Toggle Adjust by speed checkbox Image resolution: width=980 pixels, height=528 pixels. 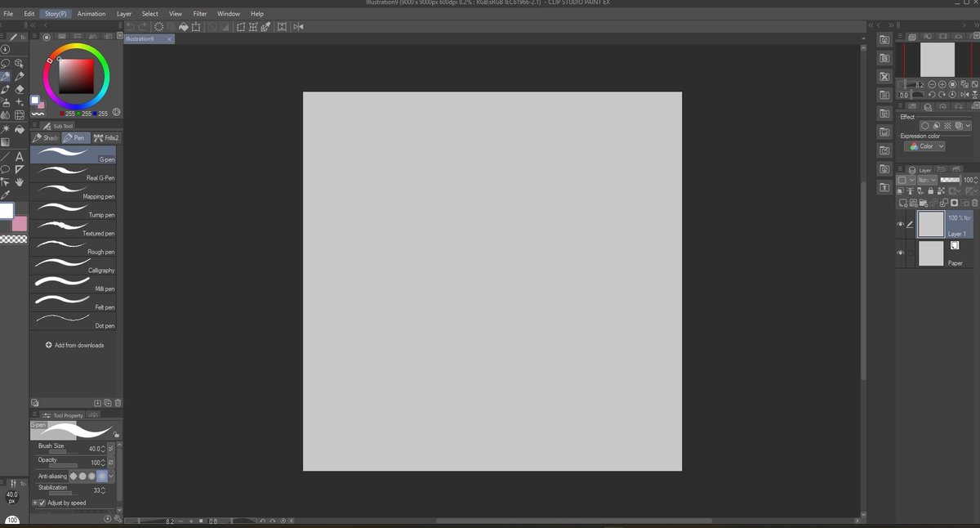42,503
